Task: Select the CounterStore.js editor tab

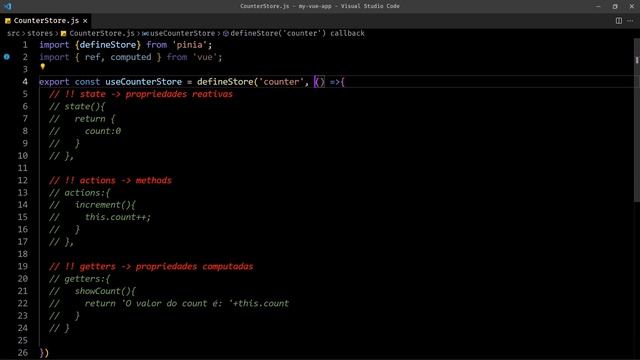Action: tap(46, 20)
